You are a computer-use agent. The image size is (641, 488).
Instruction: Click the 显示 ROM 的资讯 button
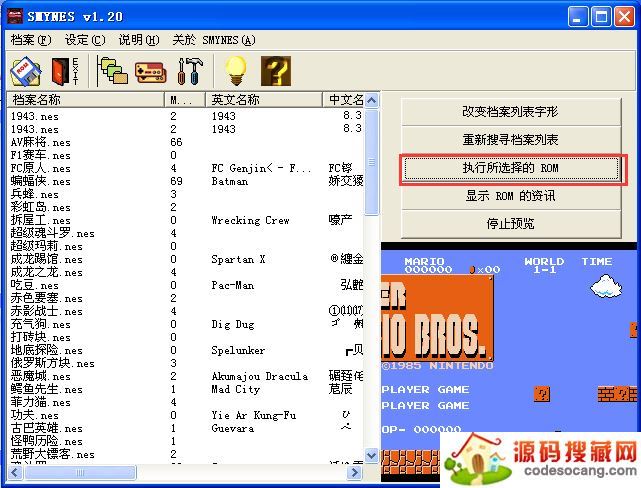point(510,196)
